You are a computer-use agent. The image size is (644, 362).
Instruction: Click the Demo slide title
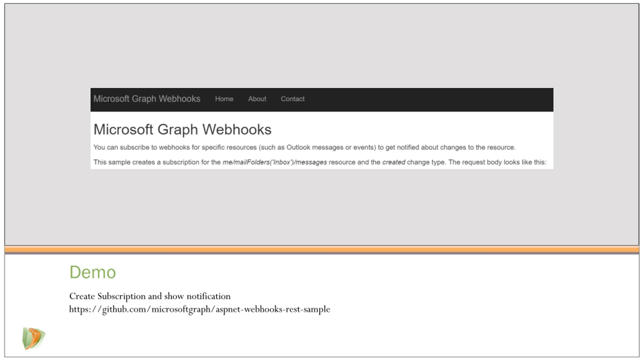coord(93,272)
